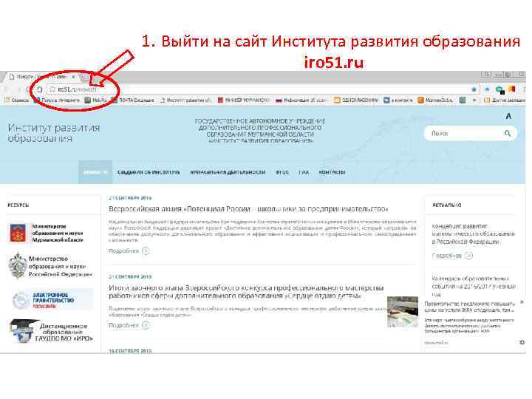Click the notification popup photo thumbnail
532x399 pixels.
(403, 312)
